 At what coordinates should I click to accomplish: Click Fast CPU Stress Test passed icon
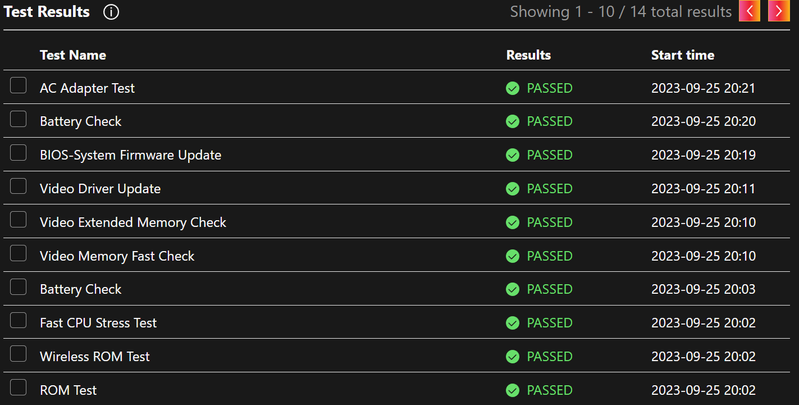pyautogui.click(x=513, y=323)
